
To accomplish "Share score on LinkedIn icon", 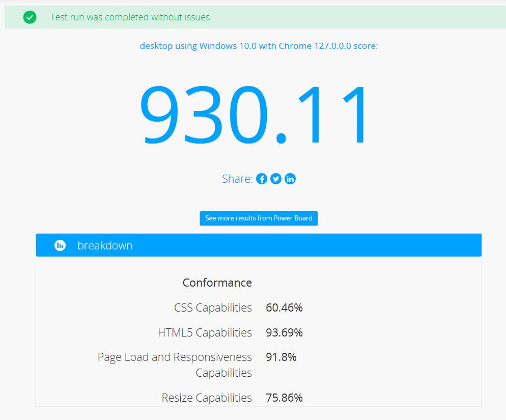I will (x=290, y=179).
